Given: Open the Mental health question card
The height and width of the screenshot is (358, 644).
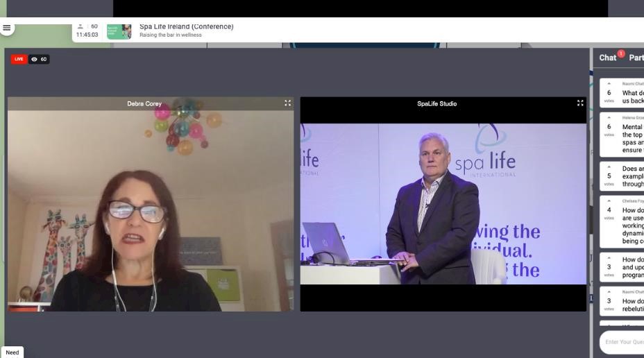Looking at the screenshot, I should (x=622, y=135).
